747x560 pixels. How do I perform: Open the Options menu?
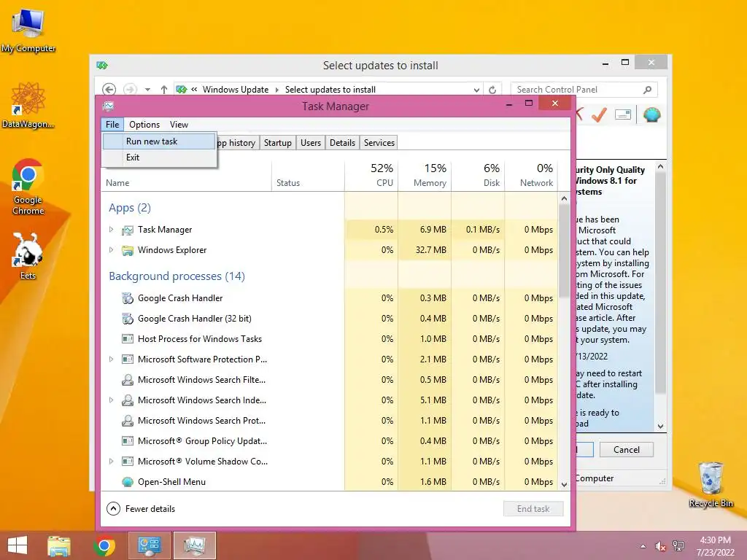(x=144, y=124)
